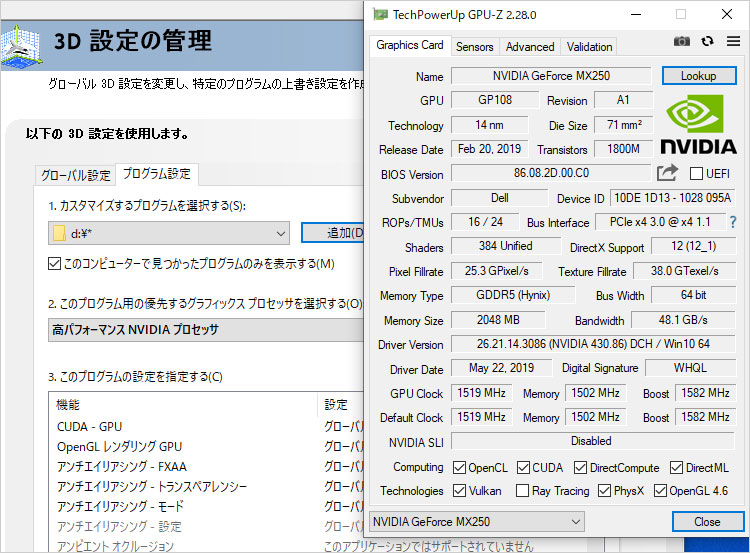This screenshot has width=750, height=553.
Task: Click the 機能 column header
Action: pyautogui.click(x=184, y=405)
